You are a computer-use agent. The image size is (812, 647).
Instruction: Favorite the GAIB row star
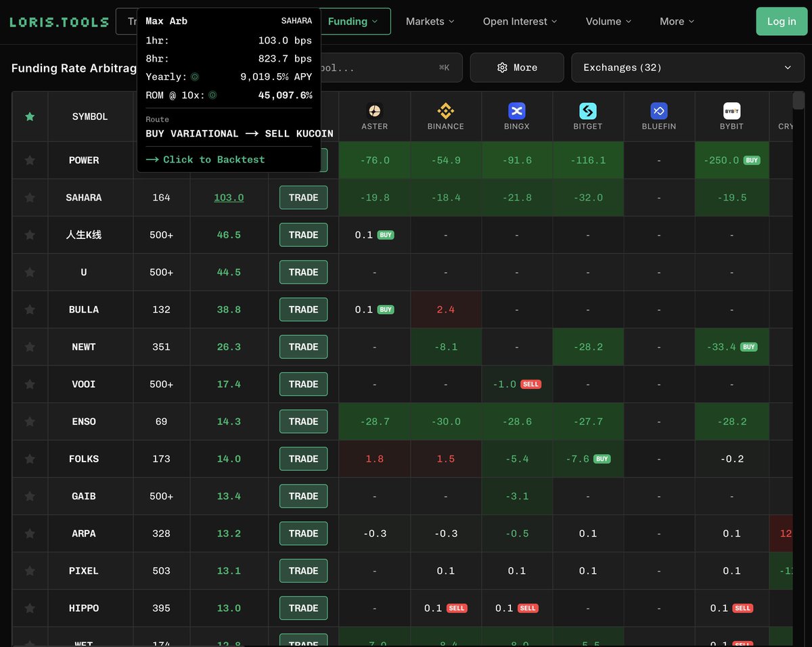click(30, 496)
